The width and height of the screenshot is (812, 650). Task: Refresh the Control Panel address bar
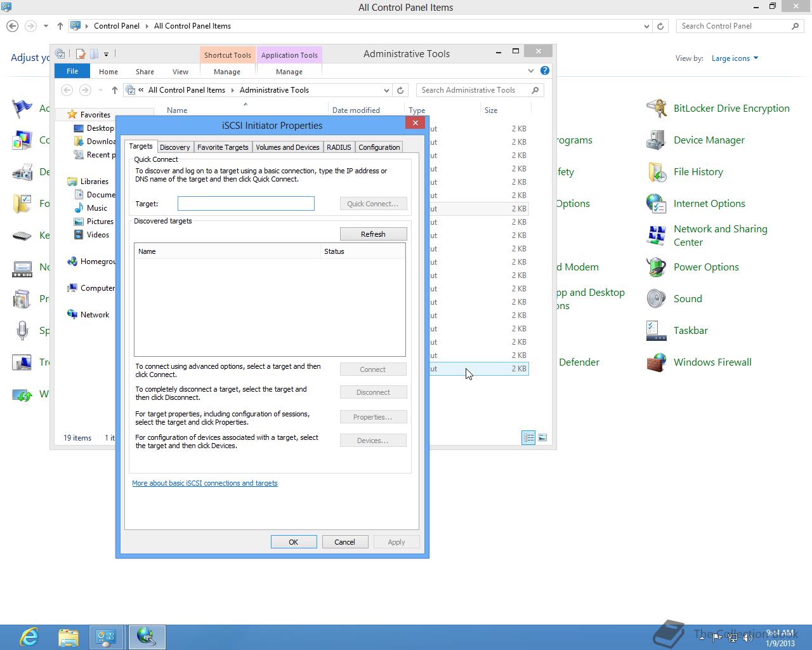click(x=660, y=26)
